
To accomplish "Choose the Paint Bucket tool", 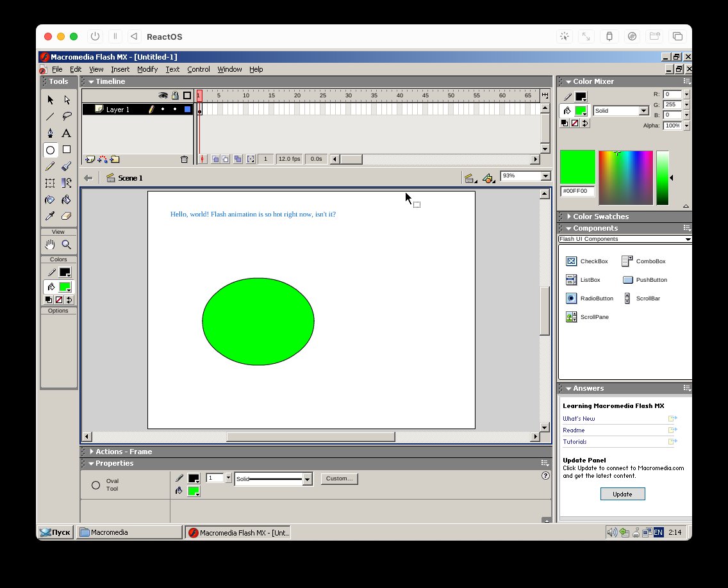I will point(67,200).
